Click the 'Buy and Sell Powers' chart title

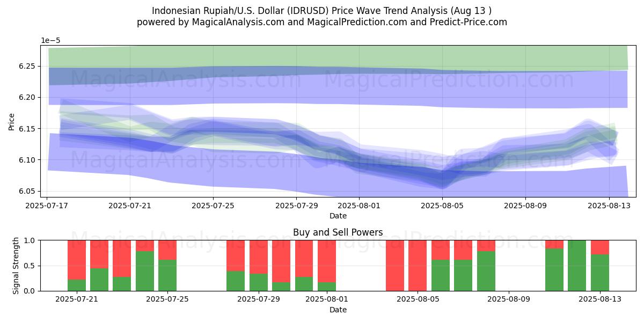click(338, 232)
